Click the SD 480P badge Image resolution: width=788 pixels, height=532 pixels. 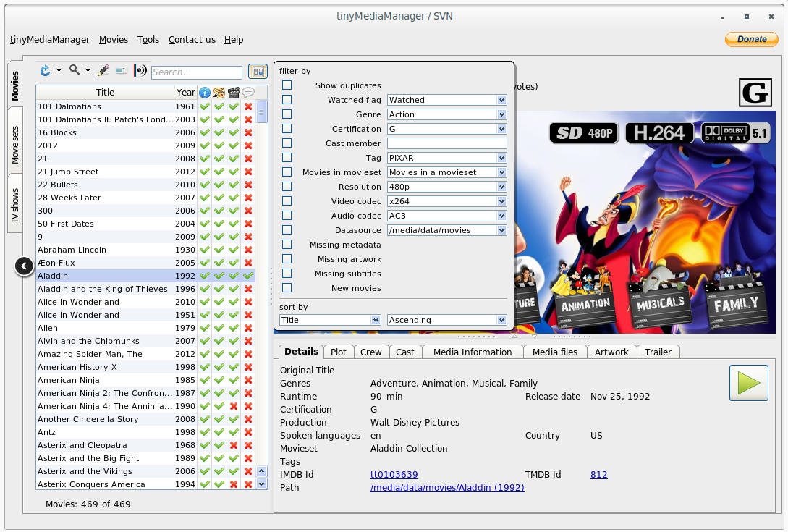tap(583, 133)
